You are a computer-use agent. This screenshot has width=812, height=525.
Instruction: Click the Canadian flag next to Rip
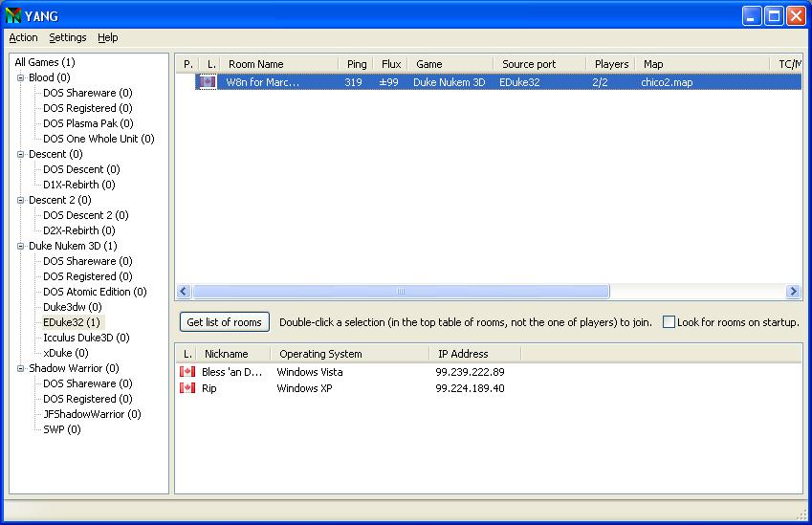187,388
